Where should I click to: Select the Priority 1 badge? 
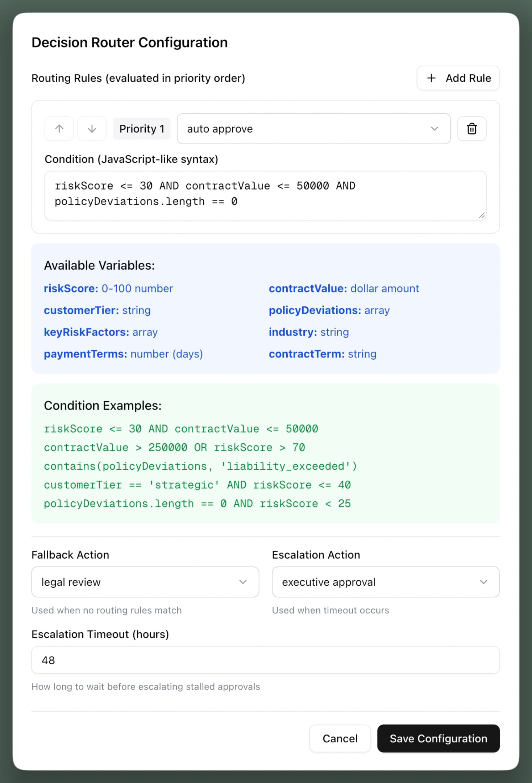click(142, 129)
